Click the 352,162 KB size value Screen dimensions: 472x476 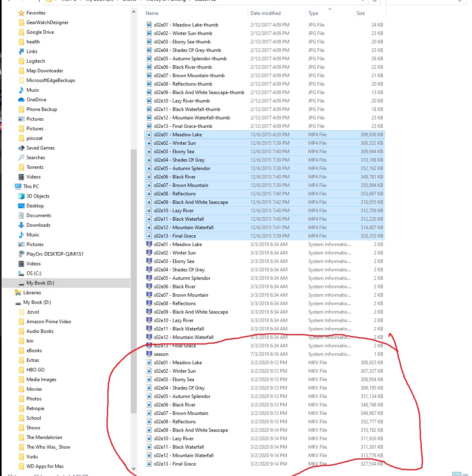pyautogui.click(x=371, y=168)
